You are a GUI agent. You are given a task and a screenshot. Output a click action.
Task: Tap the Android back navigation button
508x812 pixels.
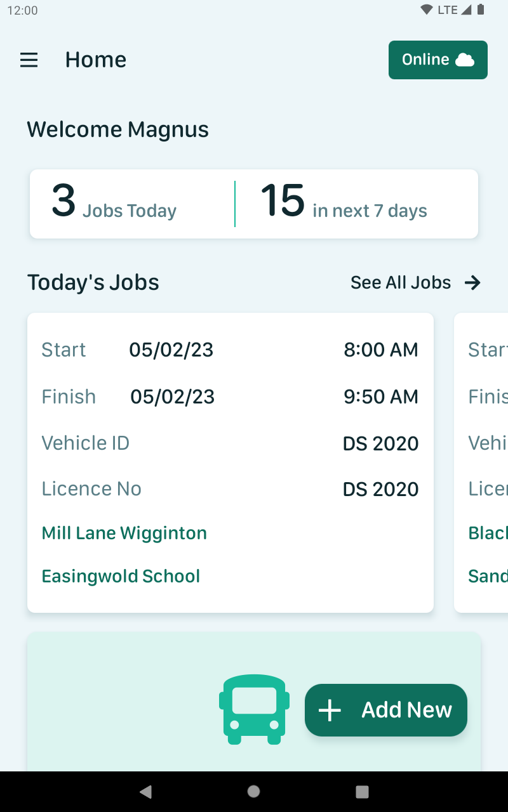[x=146, y=791]
